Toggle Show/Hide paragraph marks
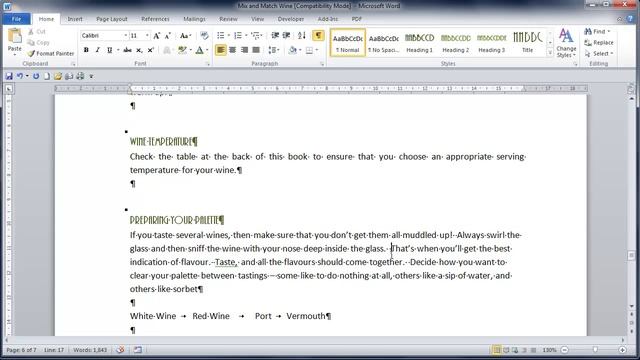Screen dimensions: 640x360 click(x=318, y=36)
